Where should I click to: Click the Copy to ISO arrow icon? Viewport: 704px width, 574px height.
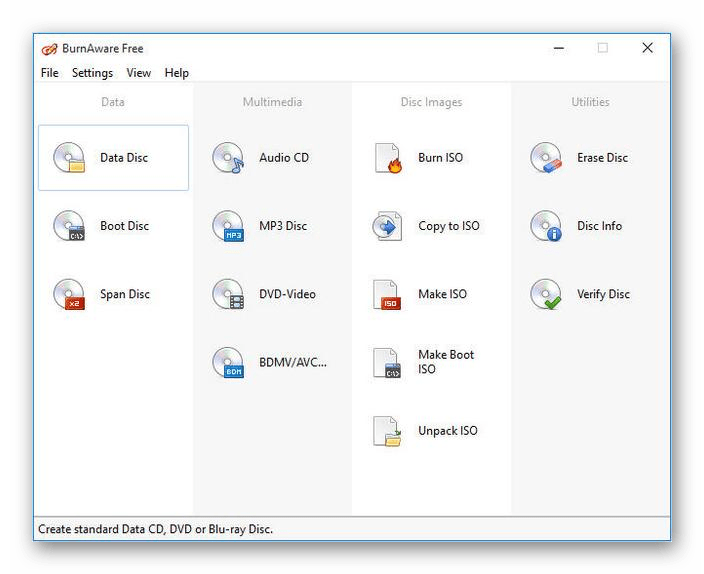click(387, 226)
